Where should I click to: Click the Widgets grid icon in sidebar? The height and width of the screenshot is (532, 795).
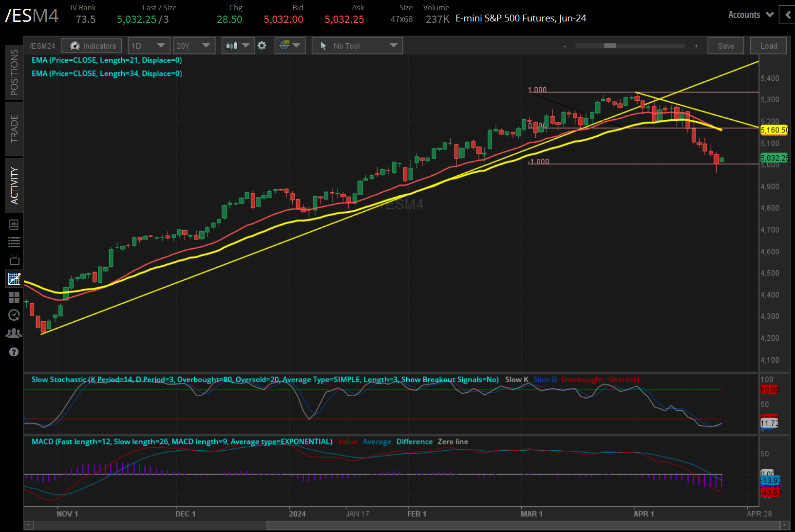coord(14,297)
